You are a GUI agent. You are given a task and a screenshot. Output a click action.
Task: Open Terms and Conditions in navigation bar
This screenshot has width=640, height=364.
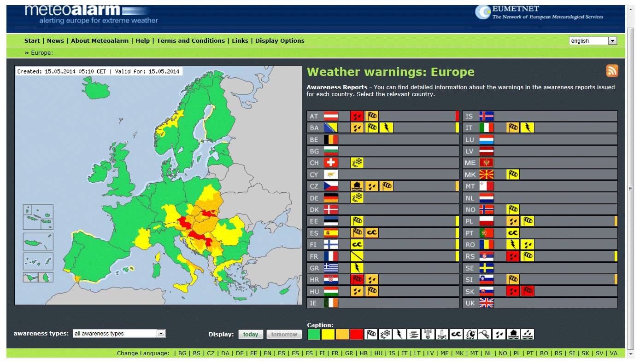click(x=191, y=41)
